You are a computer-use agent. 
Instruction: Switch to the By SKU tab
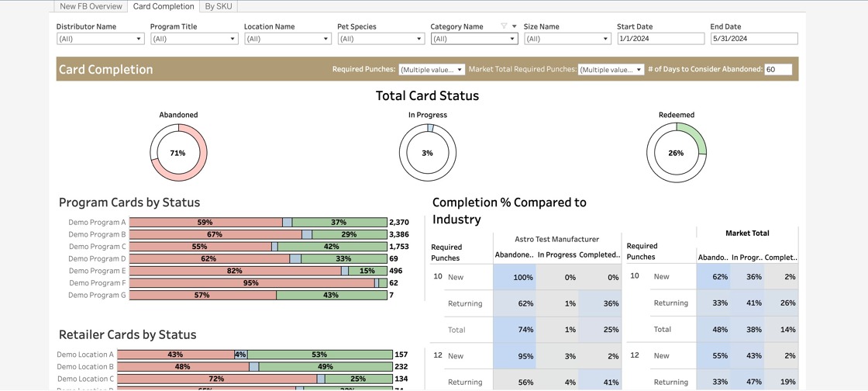tap(219, 6)
